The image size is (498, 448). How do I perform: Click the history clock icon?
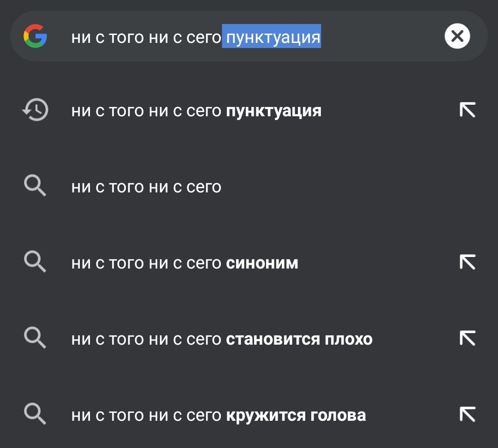click(35, 110)
